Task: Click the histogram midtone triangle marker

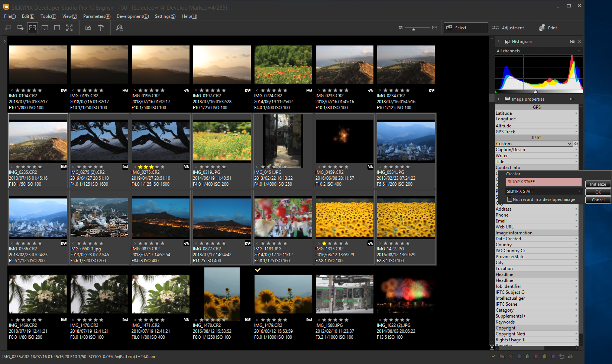Action: [x=535, y=91]
